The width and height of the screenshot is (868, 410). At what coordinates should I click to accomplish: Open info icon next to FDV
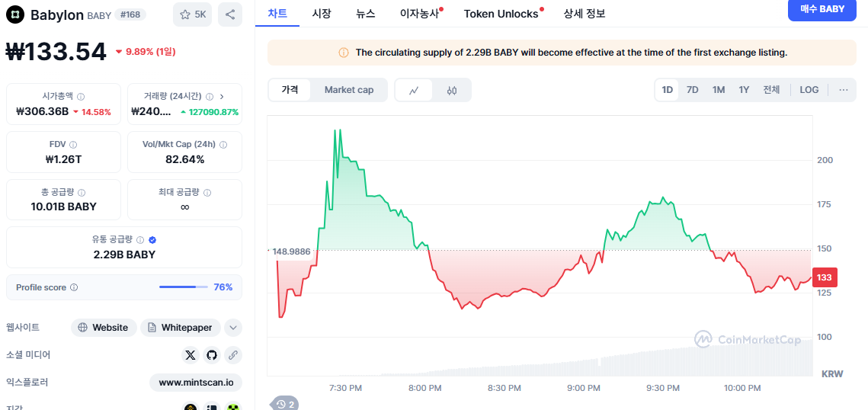(x=73, y=144)
